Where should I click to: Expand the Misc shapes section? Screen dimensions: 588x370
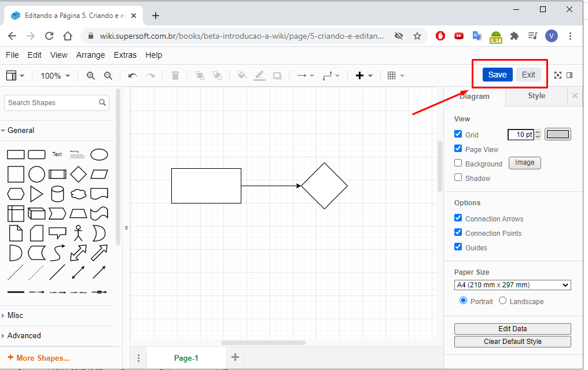pyautogui.click(x=16, y=315)
